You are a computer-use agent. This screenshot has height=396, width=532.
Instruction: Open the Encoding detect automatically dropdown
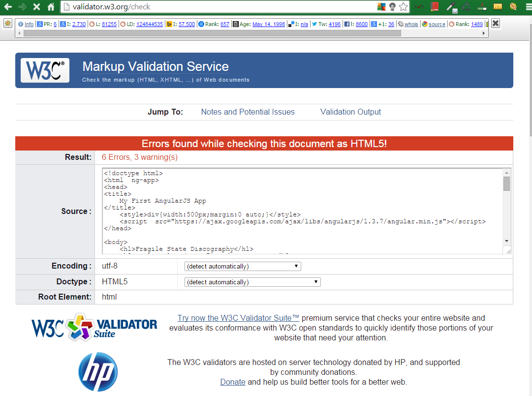tap(243, 267)
